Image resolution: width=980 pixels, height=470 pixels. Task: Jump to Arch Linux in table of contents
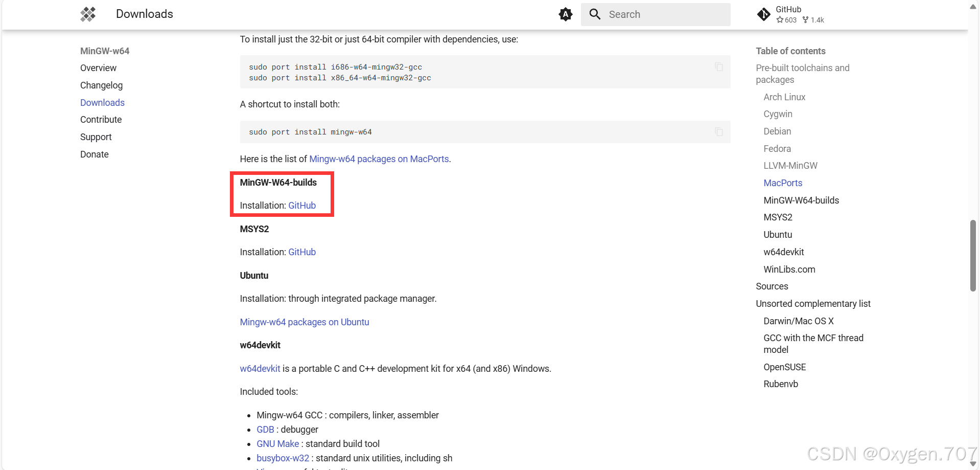click(784, 97)
